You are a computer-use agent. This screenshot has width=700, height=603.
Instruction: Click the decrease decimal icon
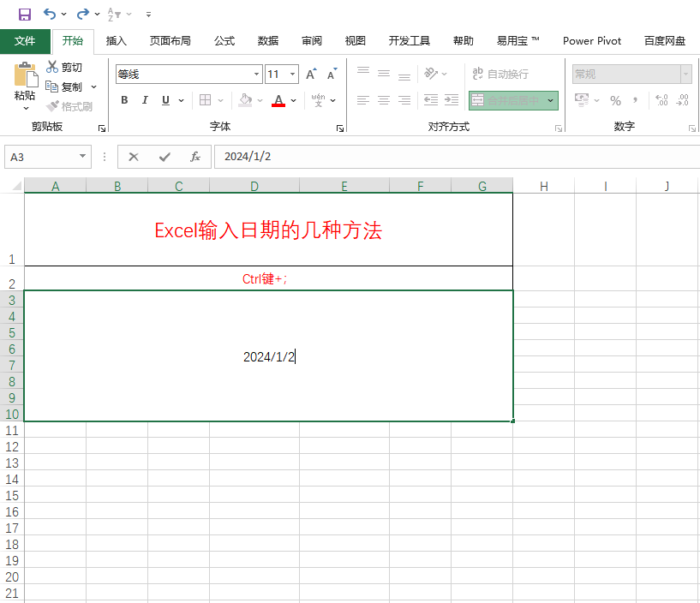click(683, 100)
